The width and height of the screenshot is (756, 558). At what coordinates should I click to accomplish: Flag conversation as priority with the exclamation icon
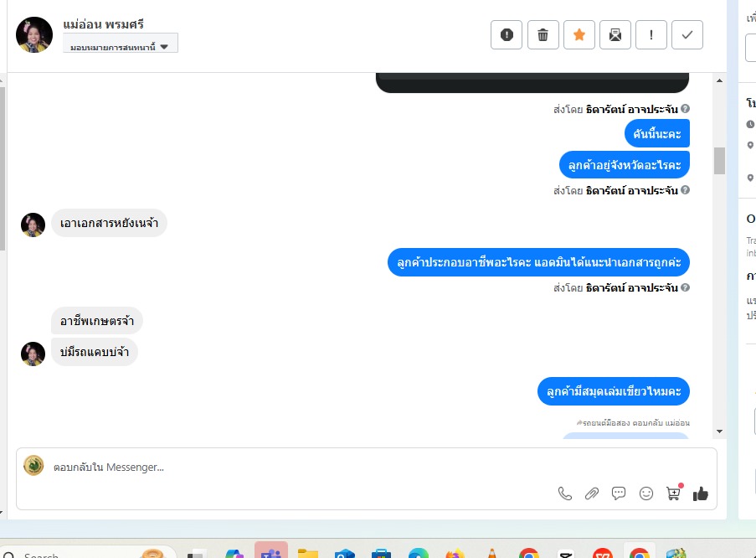pyautogui.click(x=651, y=34)
